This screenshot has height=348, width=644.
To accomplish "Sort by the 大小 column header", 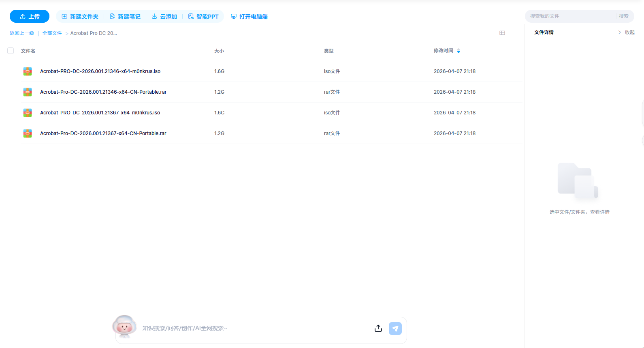I will point(219,51).
